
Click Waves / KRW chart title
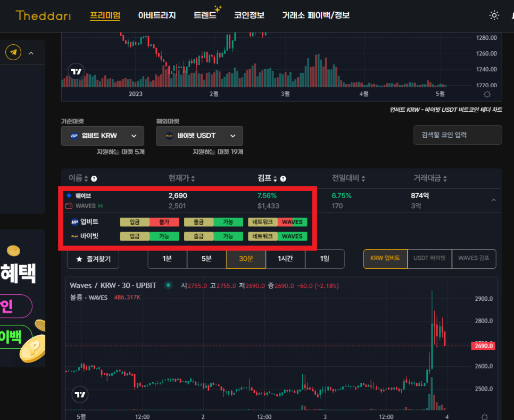click(x=113, y=285)
